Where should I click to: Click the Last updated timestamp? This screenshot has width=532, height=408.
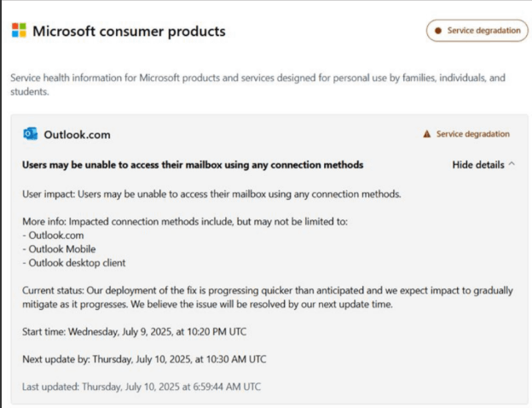tap(142, 387)
